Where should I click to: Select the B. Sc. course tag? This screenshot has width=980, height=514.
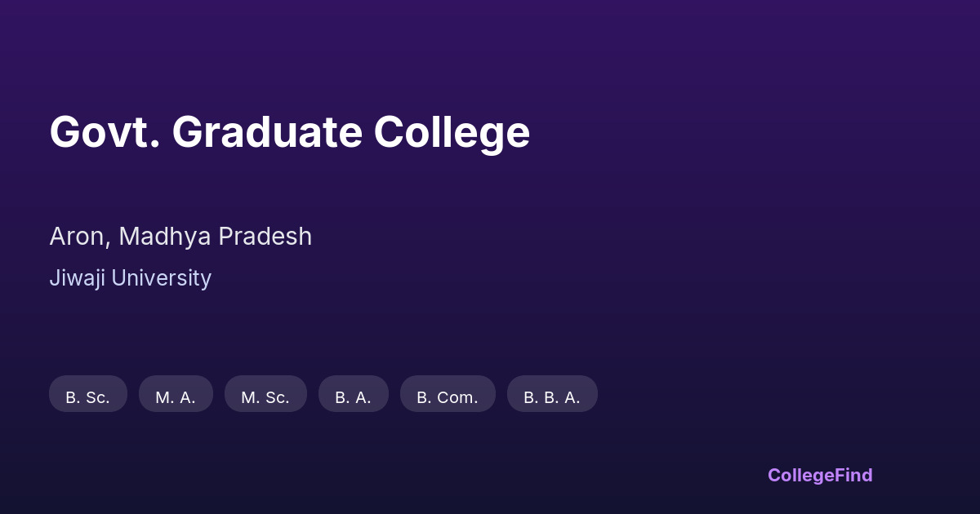point(88,394)
